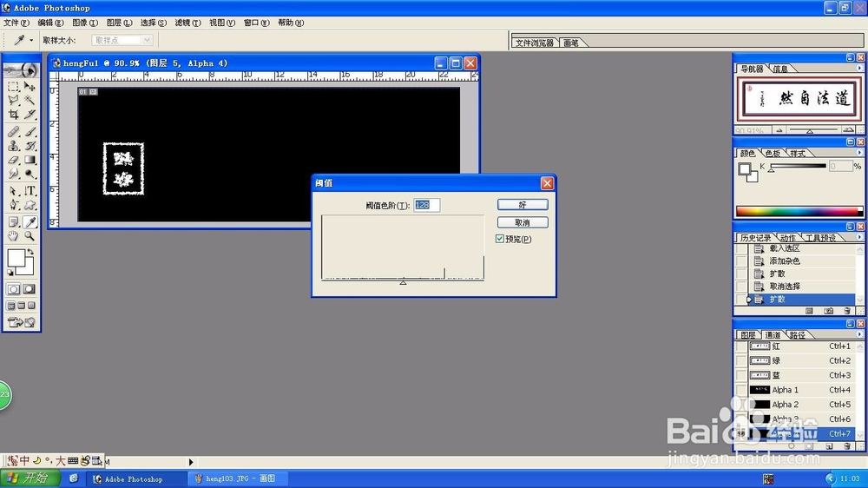Select the Hand tool
Image resolution: width=868 pixels, height=488 pixels.
(13, 236)
